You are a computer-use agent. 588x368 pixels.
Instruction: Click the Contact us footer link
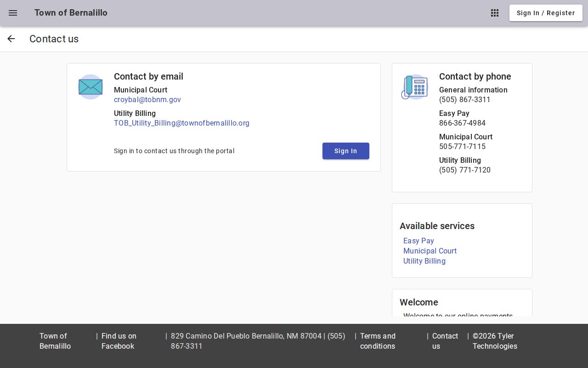click(445, 341)
